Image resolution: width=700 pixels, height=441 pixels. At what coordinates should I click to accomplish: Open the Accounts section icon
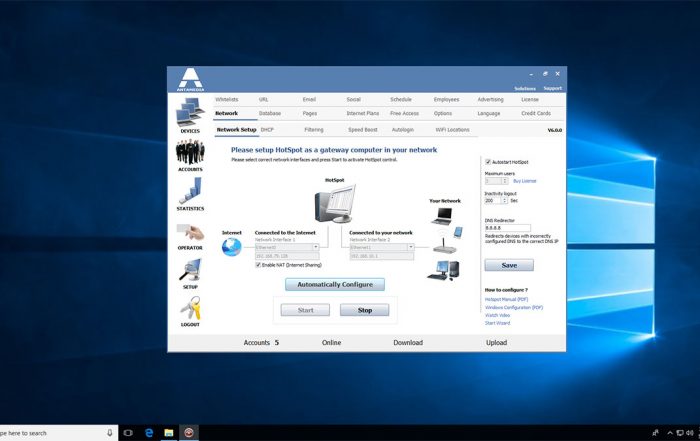point(190,152)
